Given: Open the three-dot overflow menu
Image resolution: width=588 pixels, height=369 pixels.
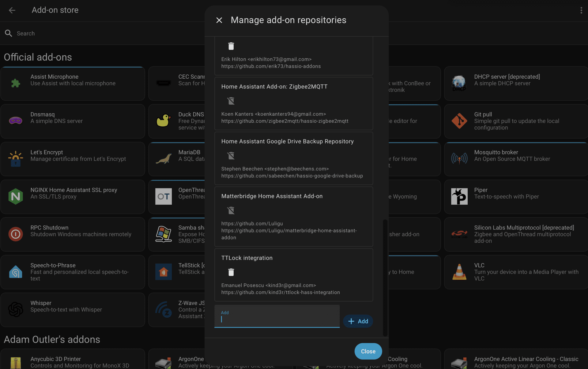Looking at the screenshot, I should coord(581,10).
